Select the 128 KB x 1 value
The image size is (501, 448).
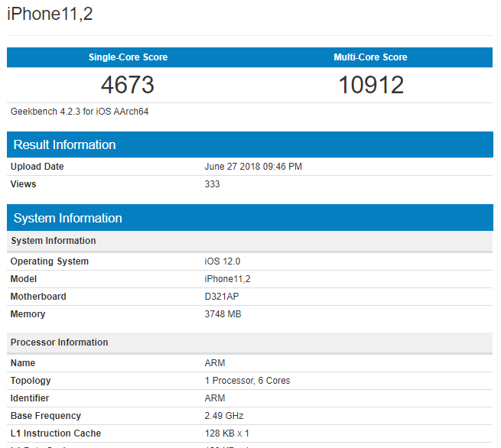coord(227,433)
